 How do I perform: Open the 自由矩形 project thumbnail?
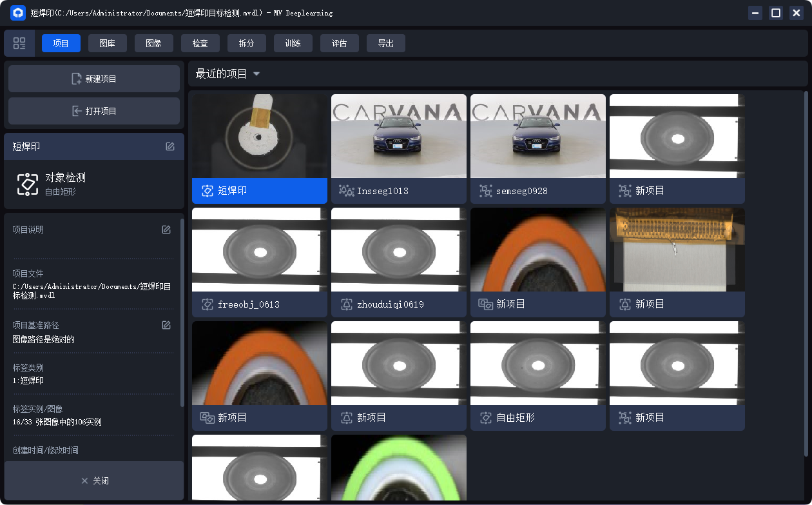pos(538,363)
